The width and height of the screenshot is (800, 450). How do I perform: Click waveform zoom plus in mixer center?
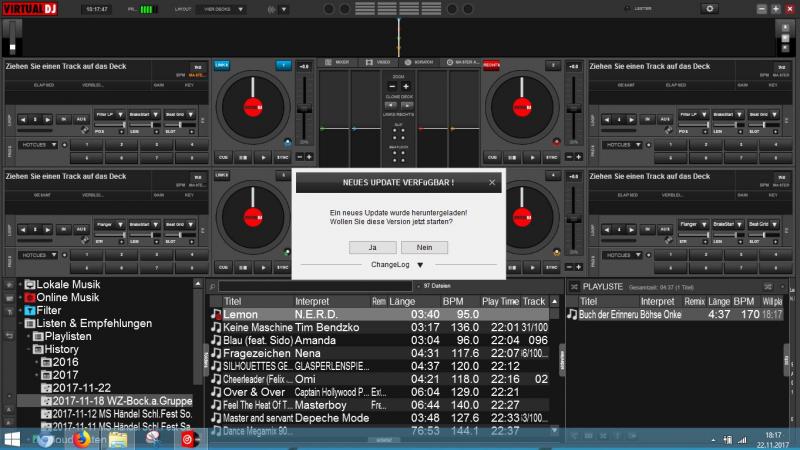[406, 87]
